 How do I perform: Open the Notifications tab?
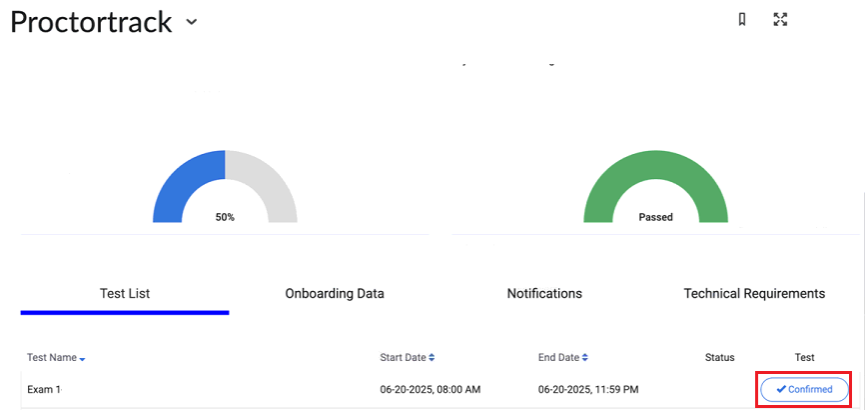tap(544, 294)
